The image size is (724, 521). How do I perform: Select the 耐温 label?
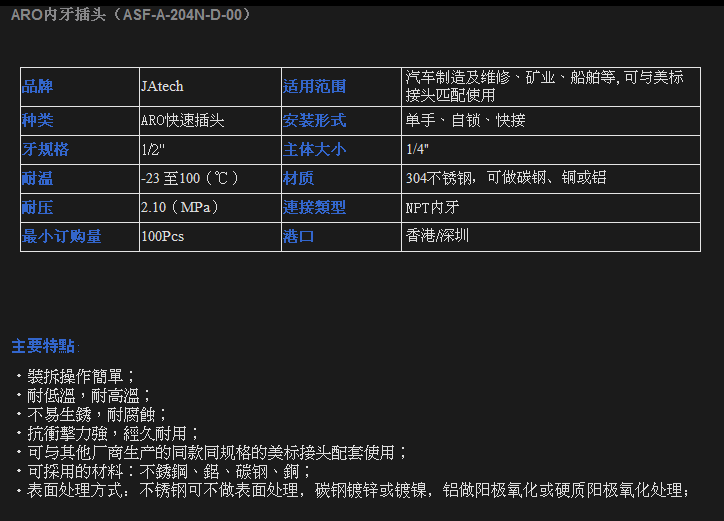tap(37, 178)
